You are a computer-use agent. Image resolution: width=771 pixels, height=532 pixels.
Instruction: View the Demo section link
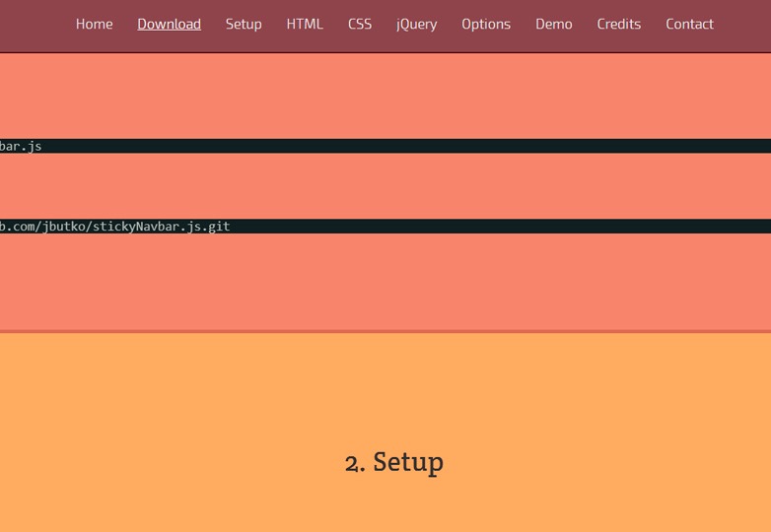tap(554, 24)
